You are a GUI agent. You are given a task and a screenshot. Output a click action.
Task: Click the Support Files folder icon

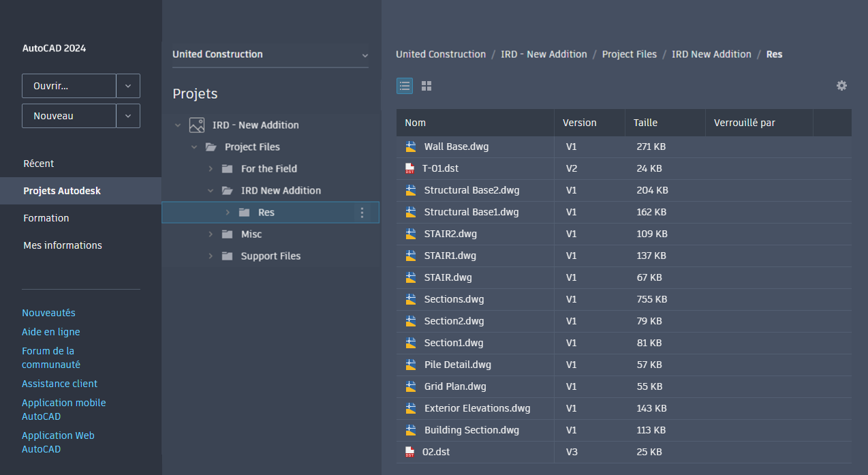(228, 256)
